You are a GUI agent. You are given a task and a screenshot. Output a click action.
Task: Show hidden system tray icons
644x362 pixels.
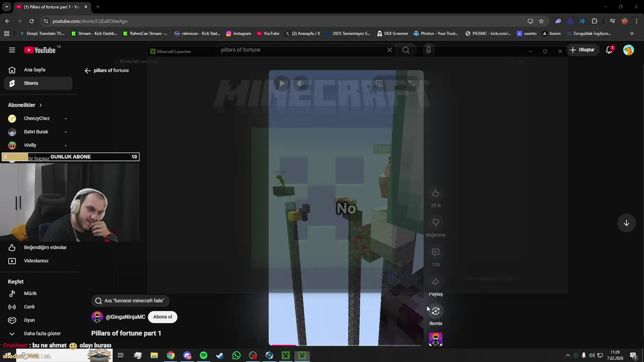point(568,355)
